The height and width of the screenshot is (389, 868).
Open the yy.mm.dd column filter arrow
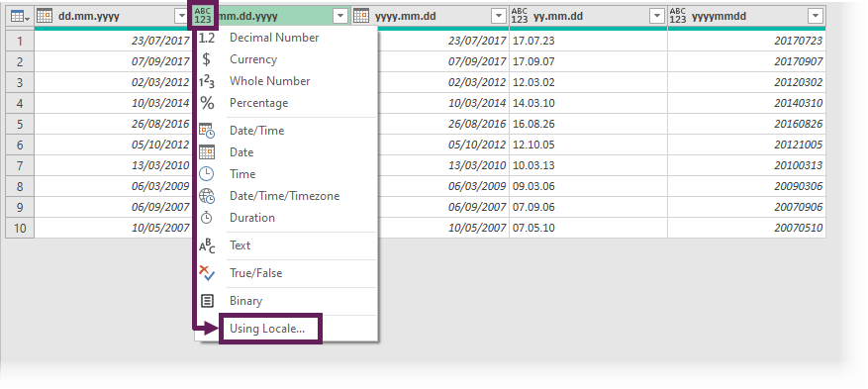(657, 17)
